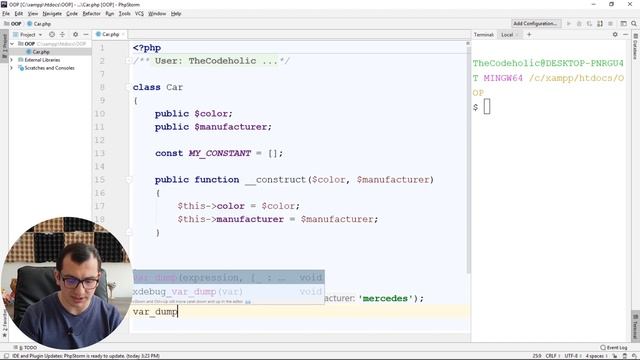Click the locate/scroll-from-source target icon

click(52, 35)
